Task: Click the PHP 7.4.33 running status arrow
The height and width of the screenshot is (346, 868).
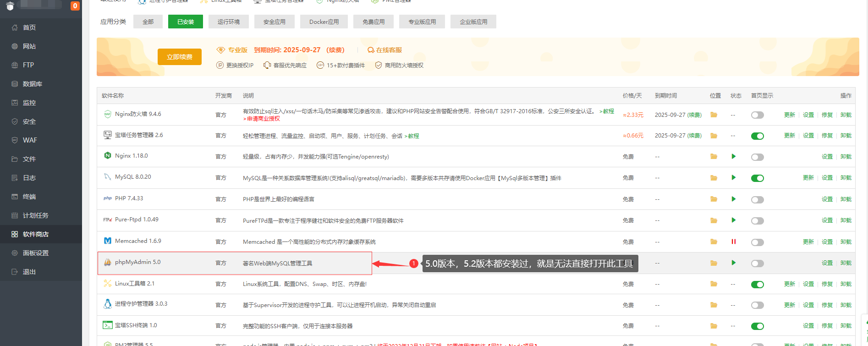Action: tap(734, 199)
